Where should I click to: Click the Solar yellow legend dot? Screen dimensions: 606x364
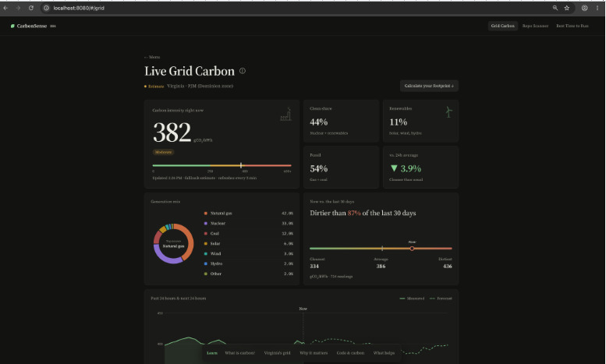(206, 243)
